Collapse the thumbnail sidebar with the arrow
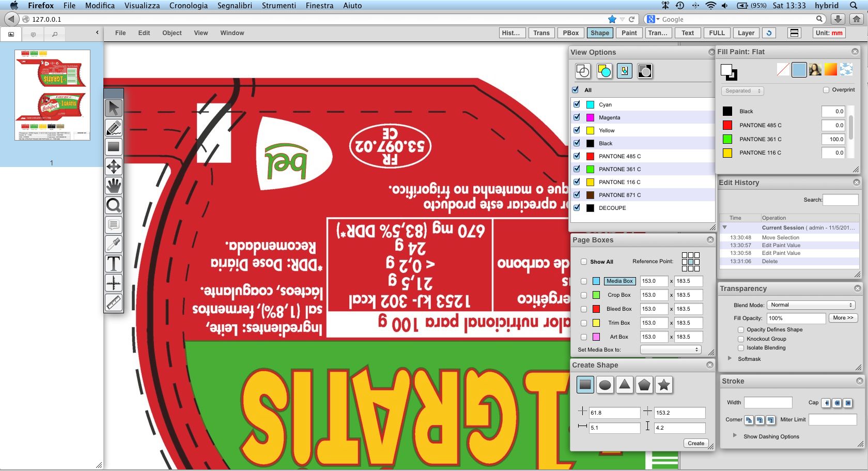This screenshot has height=471, width=868. coord(97,33)
